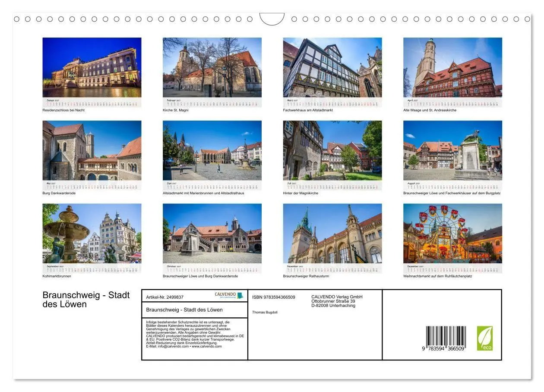Click the Kohlmarktbrunnen September photo
Screen dimensions: 544x392
(x=92, y=234)
